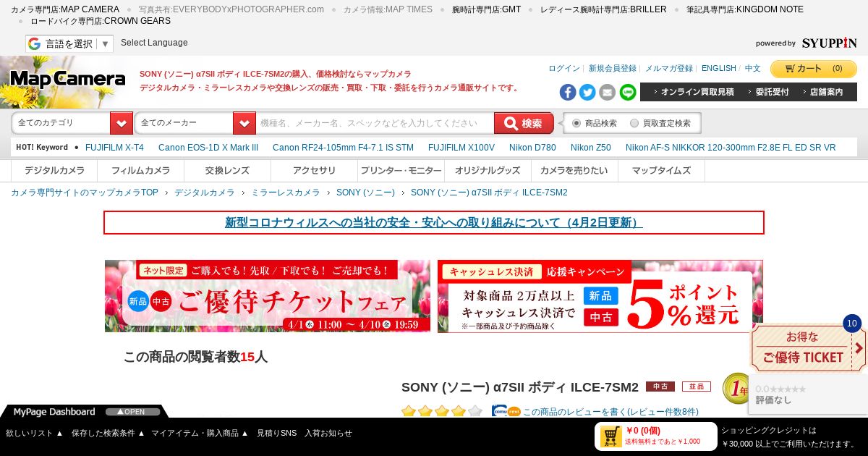Share on the Facebook icon
This screenshot has height=456, width=868.
[568, 92]
